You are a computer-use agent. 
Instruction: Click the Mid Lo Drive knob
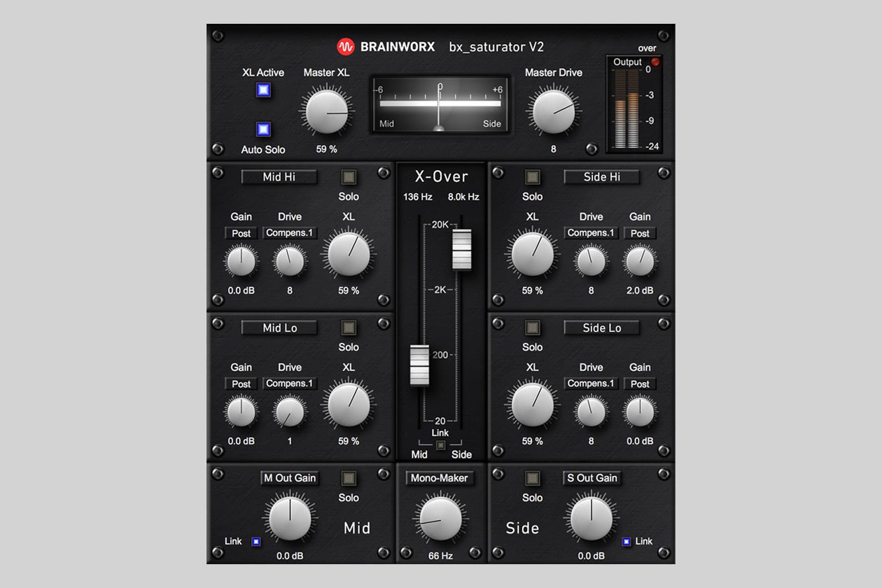290,412
